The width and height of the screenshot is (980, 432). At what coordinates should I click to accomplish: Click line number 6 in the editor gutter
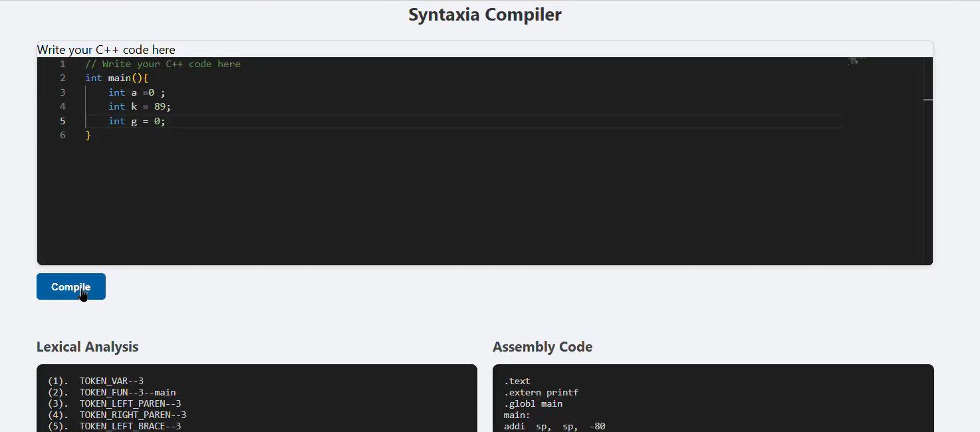[62, 135]
